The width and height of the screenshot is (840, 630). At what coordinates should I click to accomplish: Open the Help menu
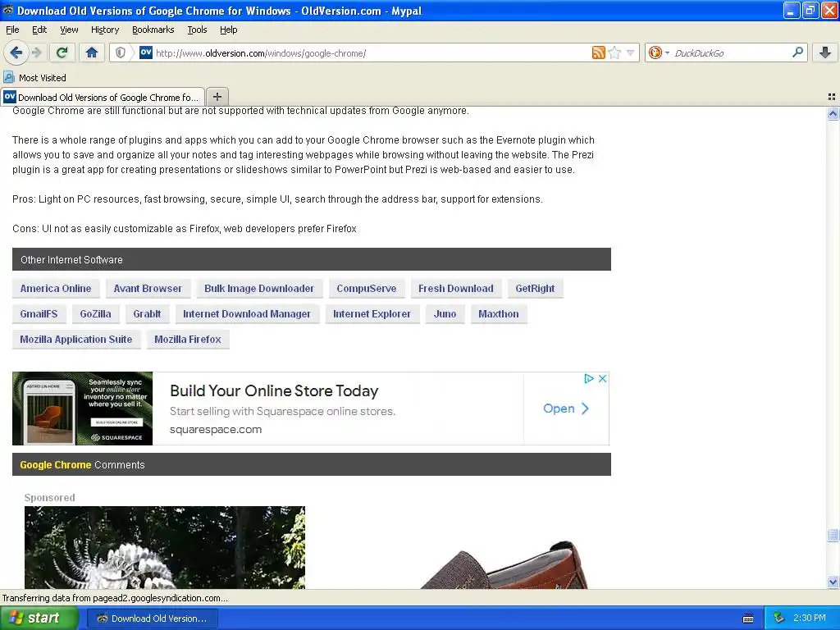[x=229, y=30]
